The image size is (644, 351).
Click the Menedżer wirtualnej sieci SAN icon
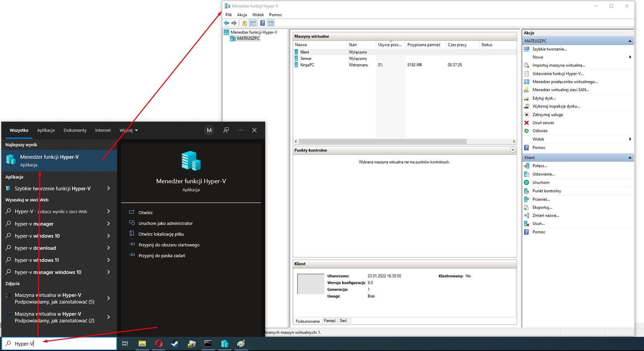click(526, 90)
